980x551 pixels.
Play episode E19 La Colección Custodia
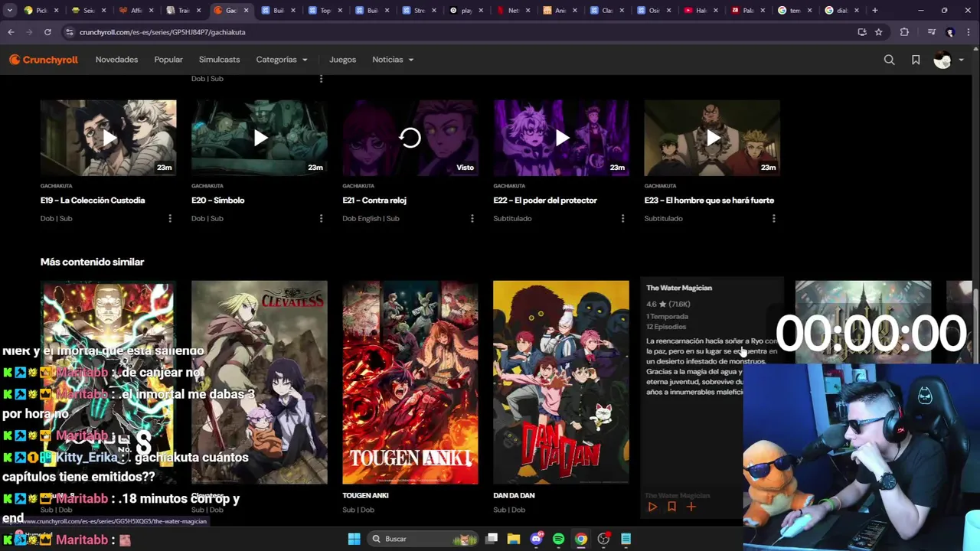108,138
